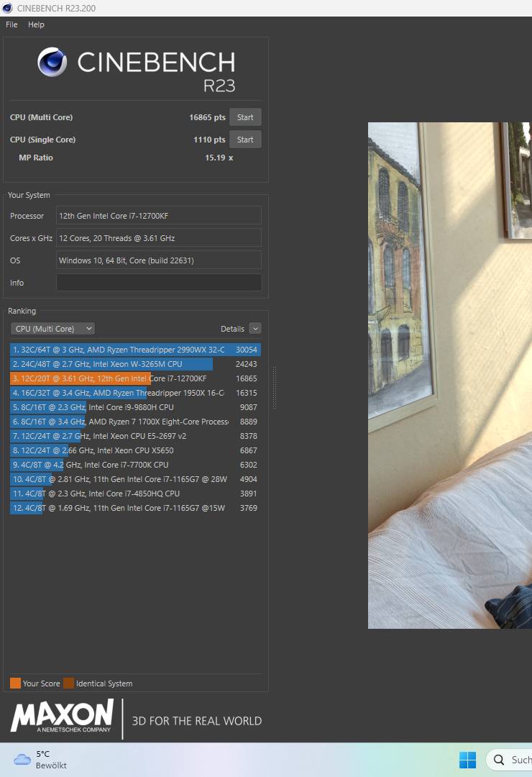532x777 pixels.
Task: Click the Cores x GHz value field
Action: click(159, 238)
